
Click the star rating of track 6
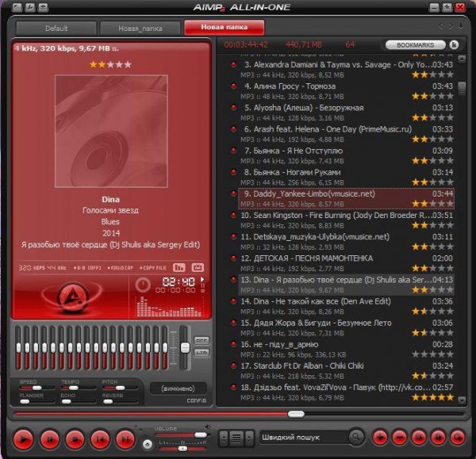click(x=432, y=140)
